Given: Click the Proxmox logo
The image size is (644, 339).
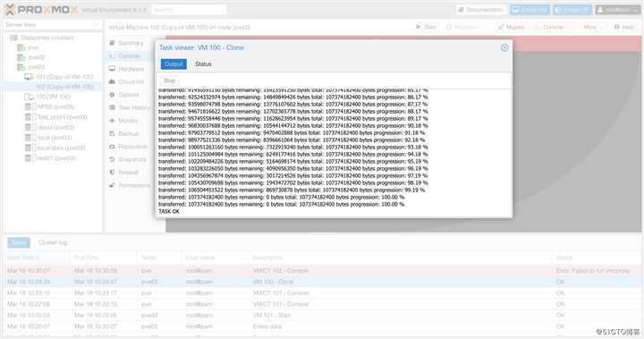Looking at the screenshot, I should click(41, 10).
